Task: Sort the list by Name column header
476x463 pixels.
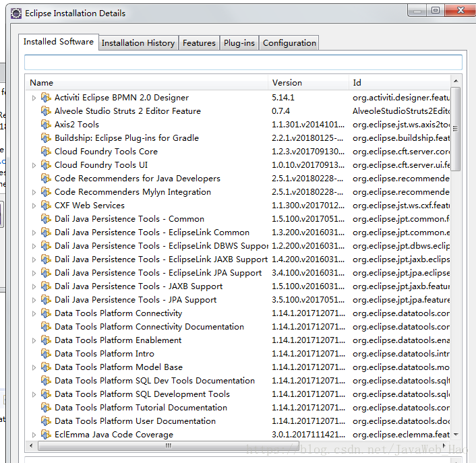Action: coord(146,82)
